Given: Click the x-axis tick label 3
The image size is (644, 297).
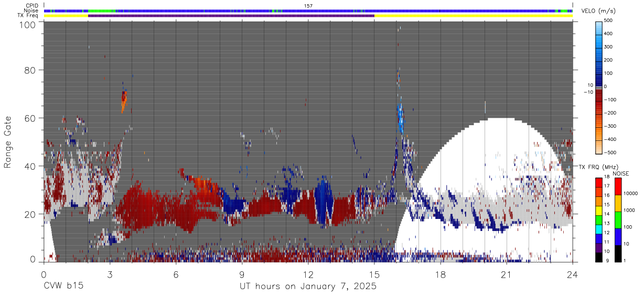Looking at the screenshot, I should point(110,274).
